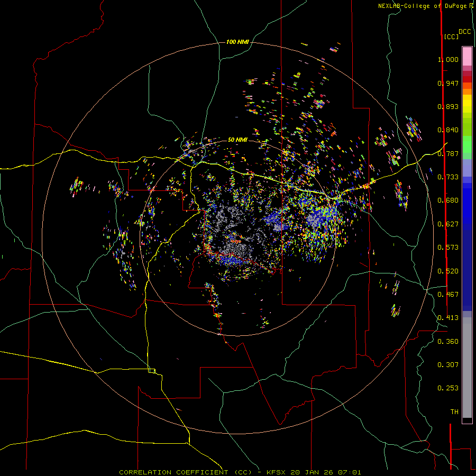Click the 0.893 scale value

(x=448, y=106)
